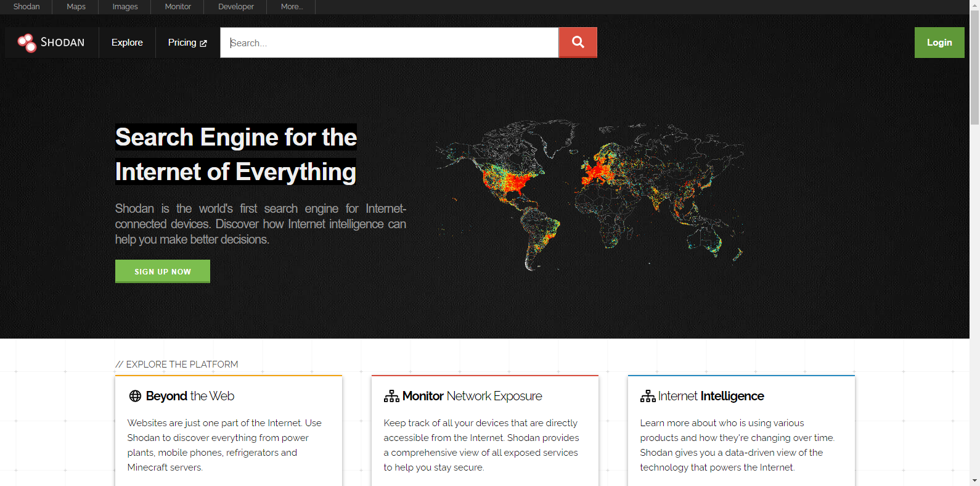Click the Explore navigation link
This screenshot has height=486, width=980.
tap(127, 43)
